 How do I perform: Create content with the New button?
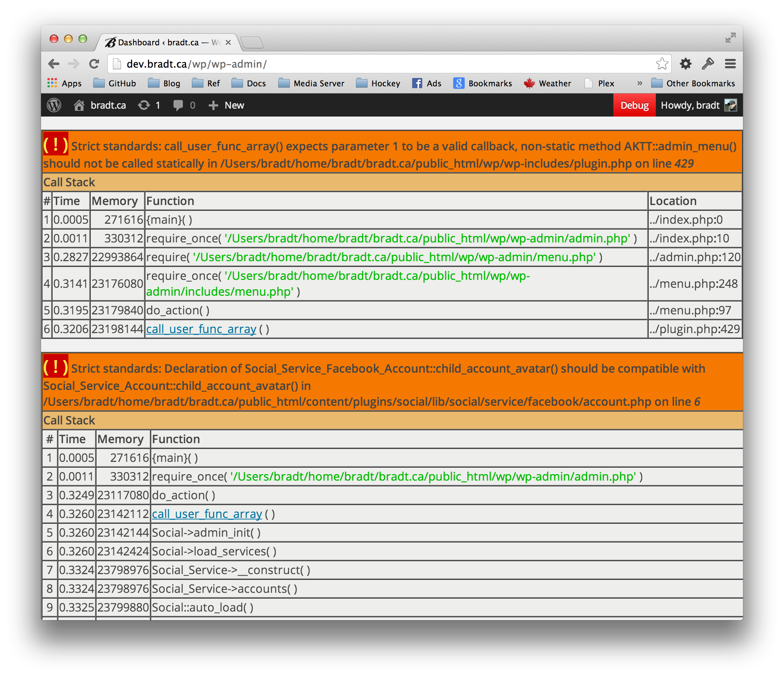[x=226, y=105]
